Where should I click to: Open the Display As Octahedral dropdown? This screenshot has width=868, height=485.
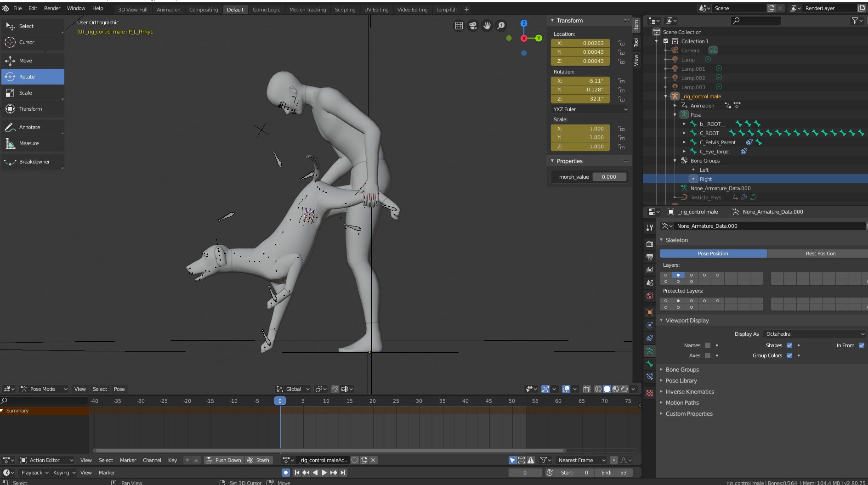click(814, 334)
